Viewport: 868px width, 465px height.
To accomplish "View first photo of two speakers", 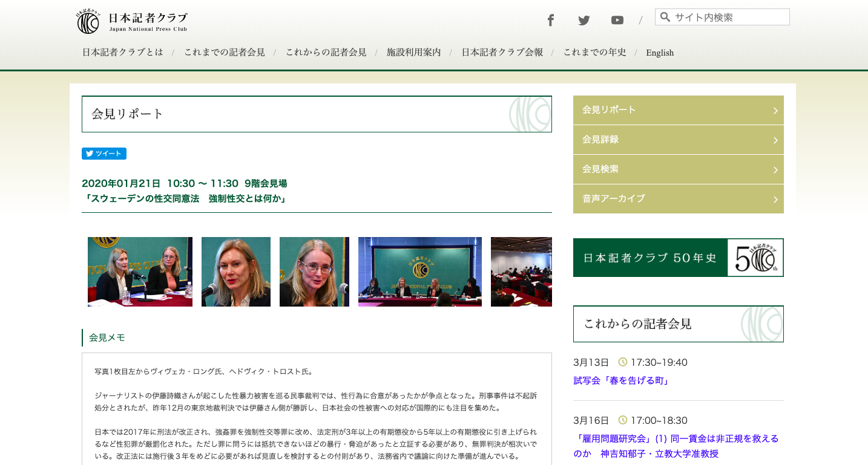I will coord(140,272).
